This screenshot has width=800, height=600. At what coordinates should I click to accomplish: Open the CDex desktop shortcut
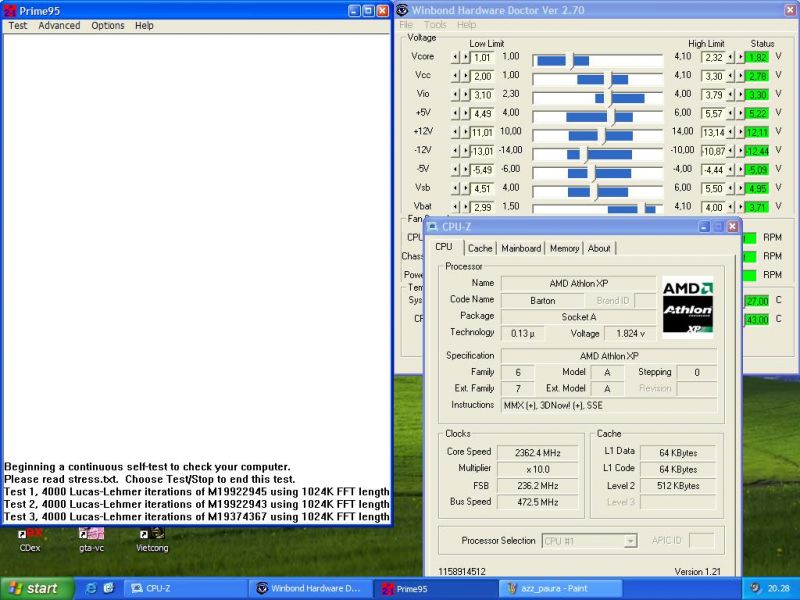(x=30, y=540)
